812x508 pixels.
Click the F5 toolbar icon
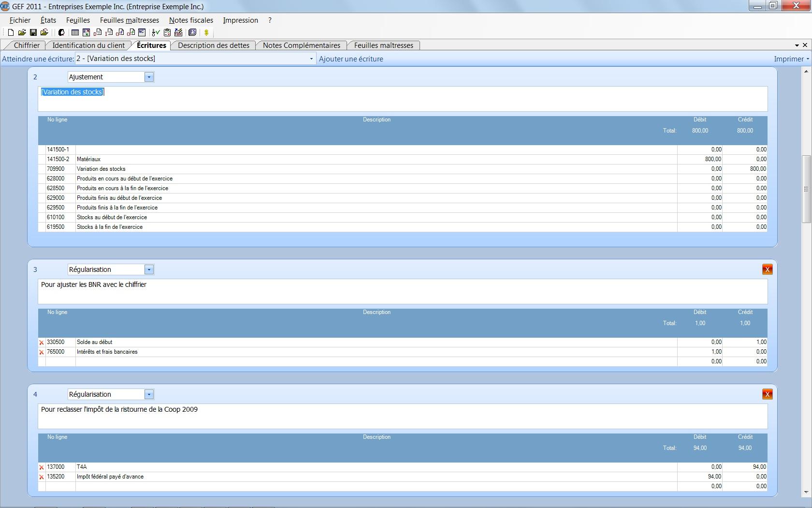192,32
